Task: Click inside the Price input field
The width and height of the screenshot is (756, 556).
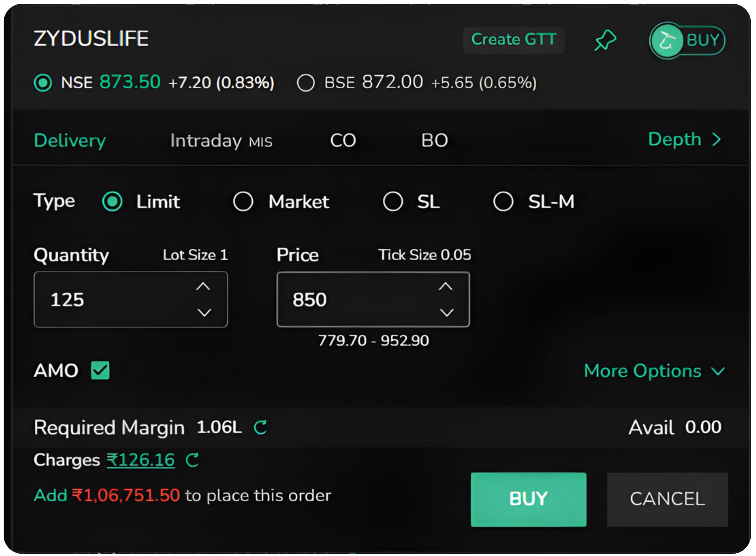Action: click(x=353, y=299)
